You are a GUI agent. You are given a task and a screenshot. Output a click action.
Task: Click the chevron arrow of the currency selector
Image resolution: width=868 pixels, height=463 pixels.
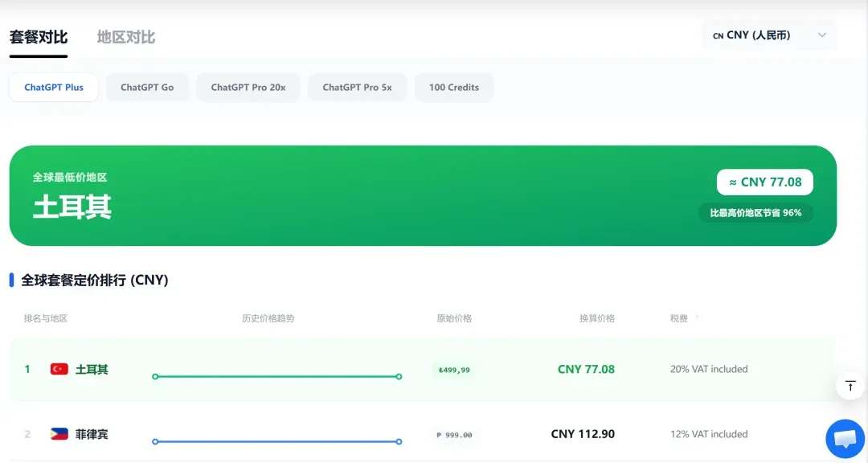822,35
